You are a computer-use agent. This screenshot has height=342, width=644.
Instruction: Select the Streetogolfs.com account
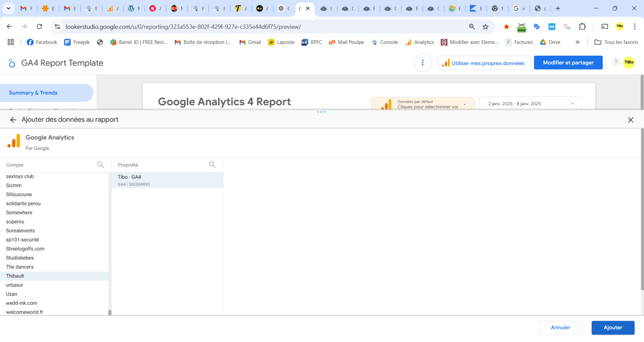click(54, 249)
